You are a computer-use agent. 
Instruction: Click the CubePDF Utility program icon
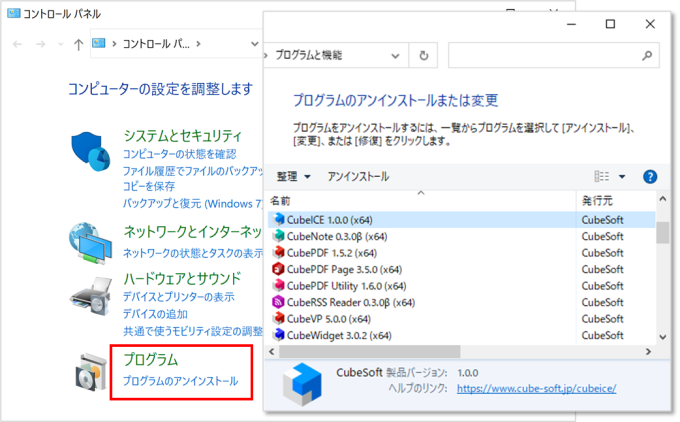click(279, 285)
